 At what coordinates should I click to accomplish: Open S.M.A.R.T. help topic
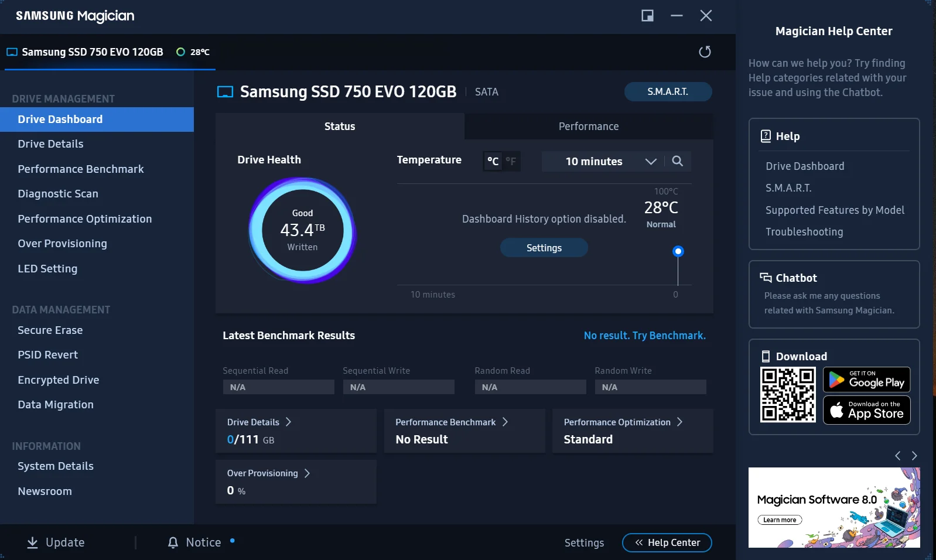pos(788,188)
